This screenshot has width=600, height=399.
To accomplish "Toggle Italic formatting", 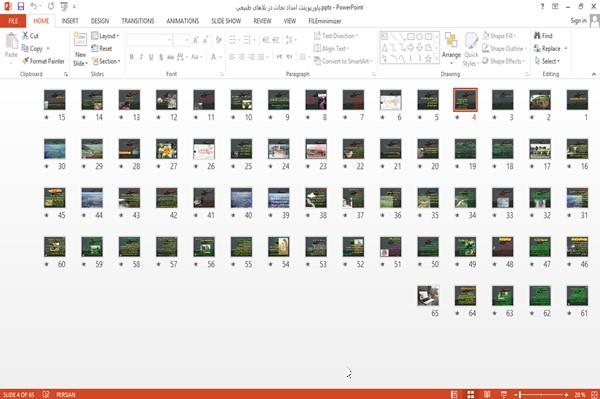I will click(141, 57).
